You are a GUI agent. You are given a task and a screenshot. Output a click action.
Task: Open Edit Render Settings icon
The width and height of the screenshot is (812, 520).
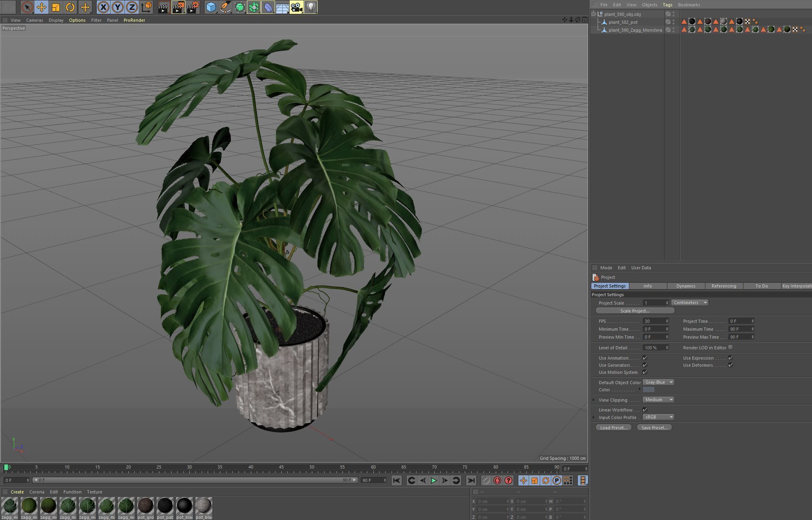coord(193,7)
